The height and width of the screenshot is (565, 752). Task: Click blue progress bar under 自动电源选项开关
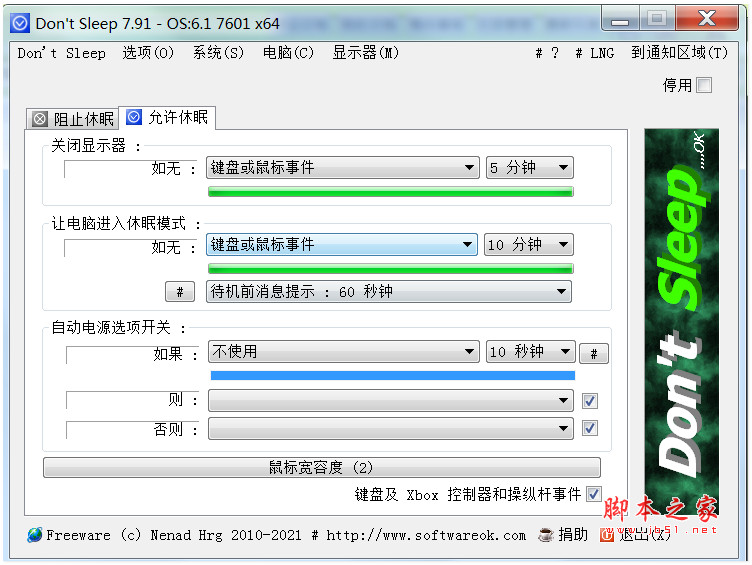pos(393,375)
